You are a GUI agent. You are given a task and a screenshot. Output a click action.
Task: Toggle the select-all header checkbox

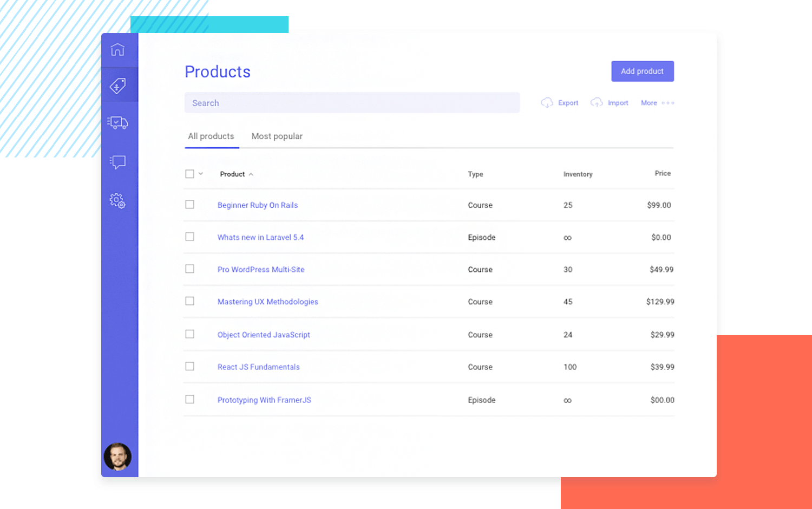(x=189, y=174)
